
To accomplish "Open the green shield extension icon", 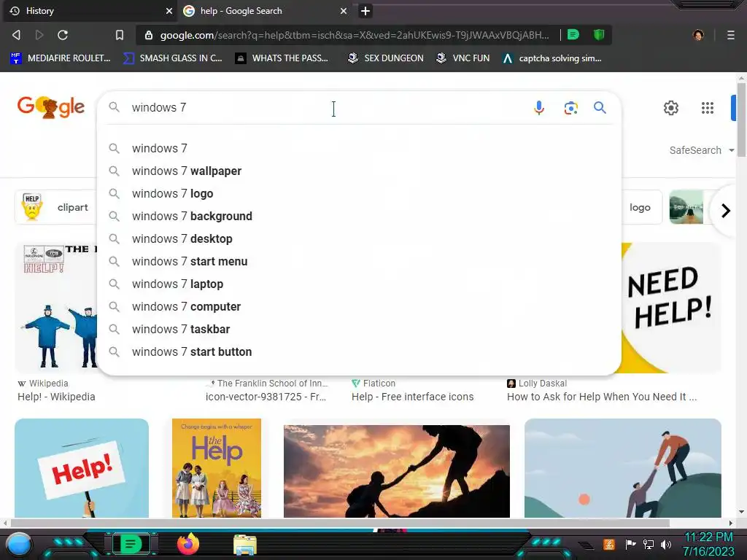I will pos(599,35).
